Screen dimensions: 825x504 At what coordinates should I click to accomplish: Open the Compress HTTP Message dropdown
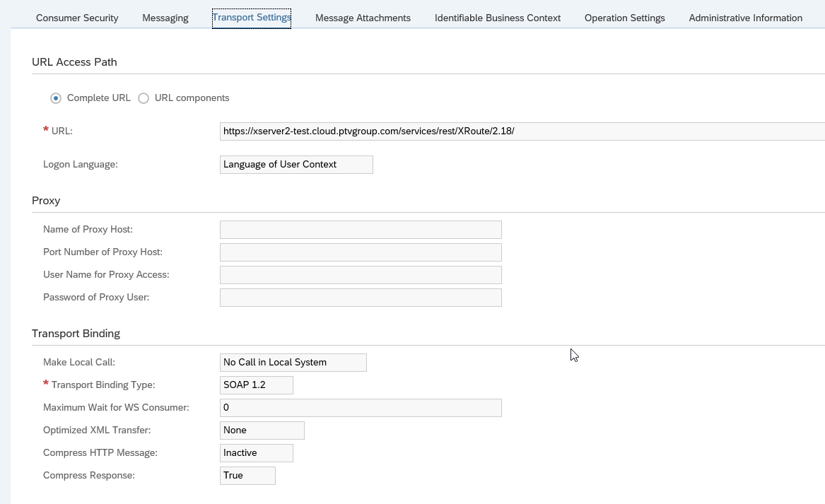[x=256, y=453]
